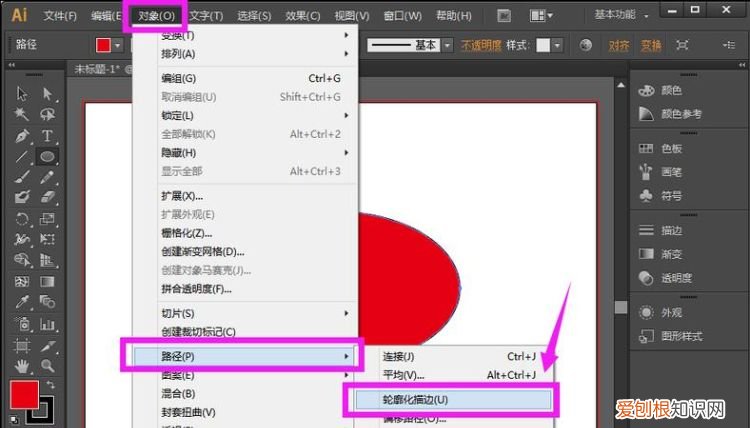Select the Width tool
This screenshot has width=750, height=428.
click(x=22, y=239)
